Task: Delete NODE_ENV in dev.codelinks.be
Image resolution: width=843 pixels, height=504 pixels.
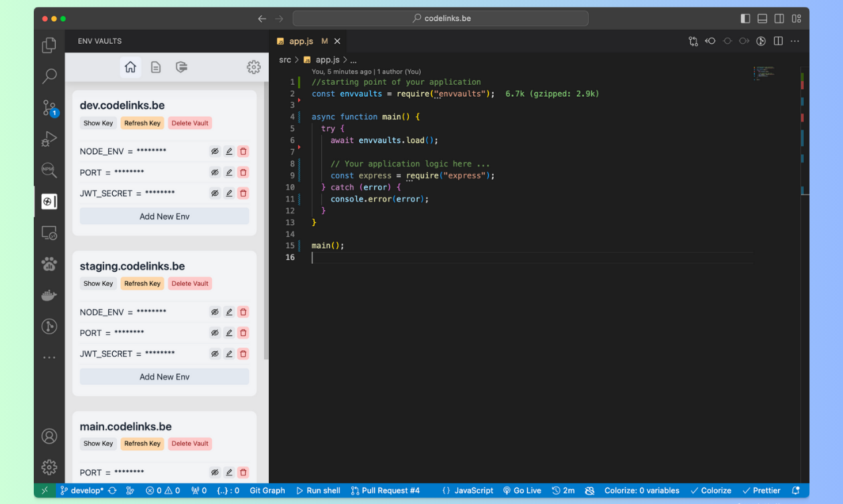Action: tap(243, 151)
